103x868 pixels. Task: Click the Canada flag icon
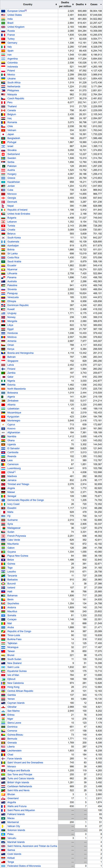[x=3, y=110]
